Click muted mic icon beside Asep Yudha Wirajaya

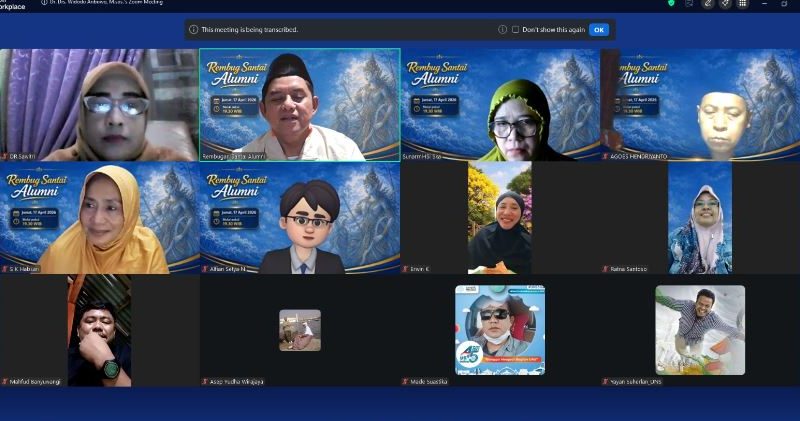click(x=205, y=382)
